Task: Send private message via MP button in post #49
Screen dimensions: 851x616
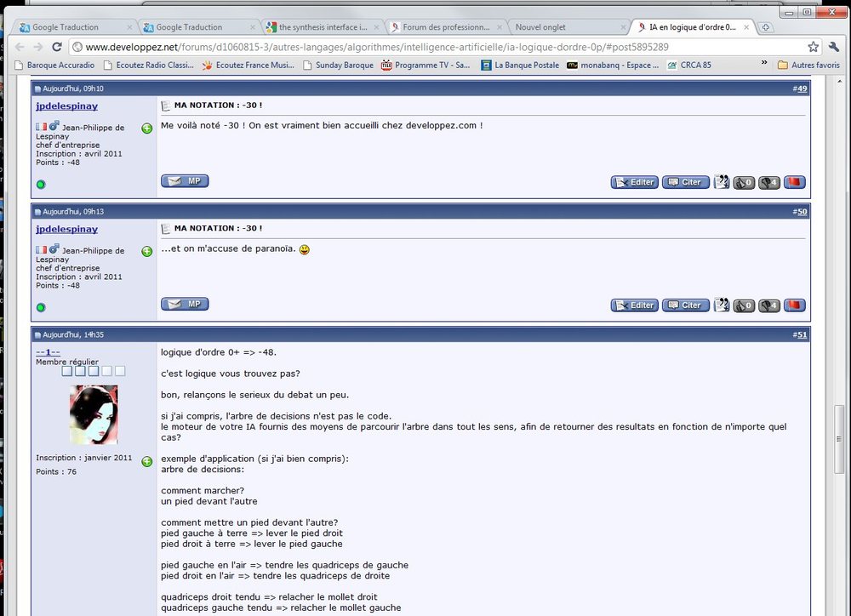Action: 185,181
